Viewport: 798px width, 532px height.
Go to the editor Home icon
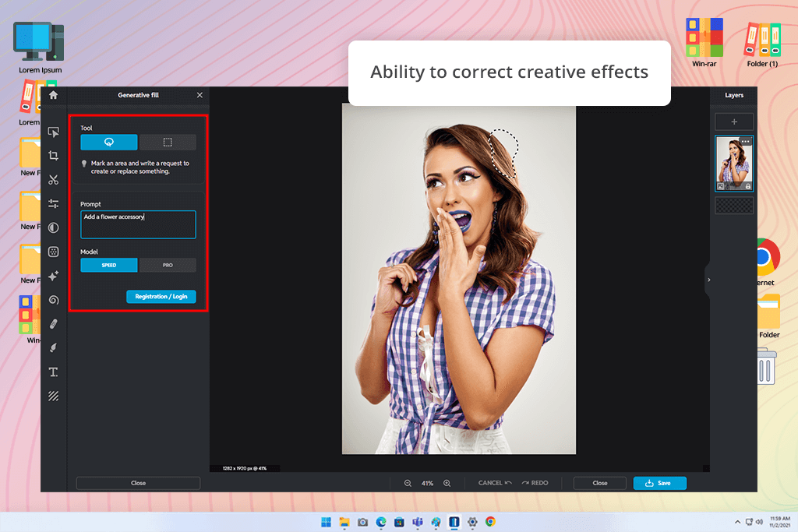pyautogui.click(x=54, y=95)
